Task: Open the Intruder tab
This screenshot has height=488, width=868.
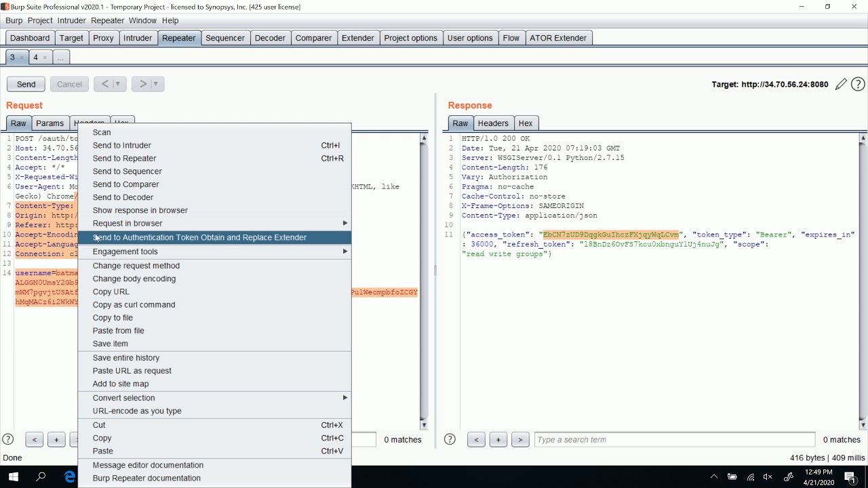Action: (x=138, y=38)
